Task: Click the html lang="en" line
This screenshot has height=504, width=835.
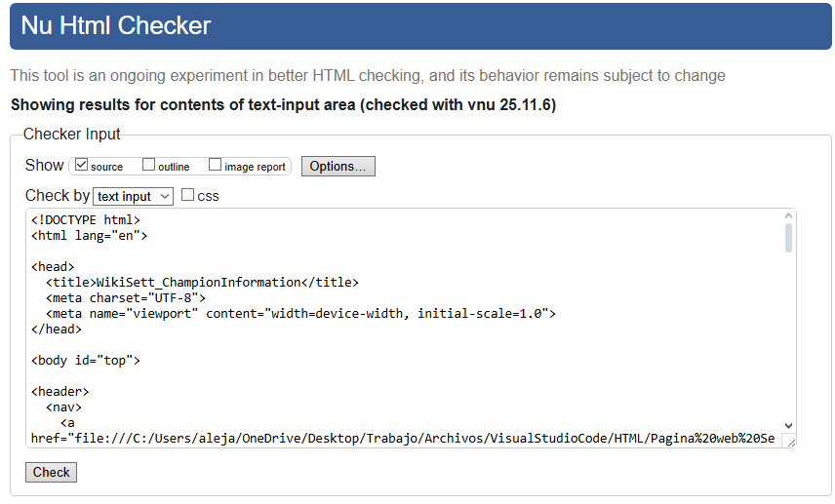Action: coord(89,236)
